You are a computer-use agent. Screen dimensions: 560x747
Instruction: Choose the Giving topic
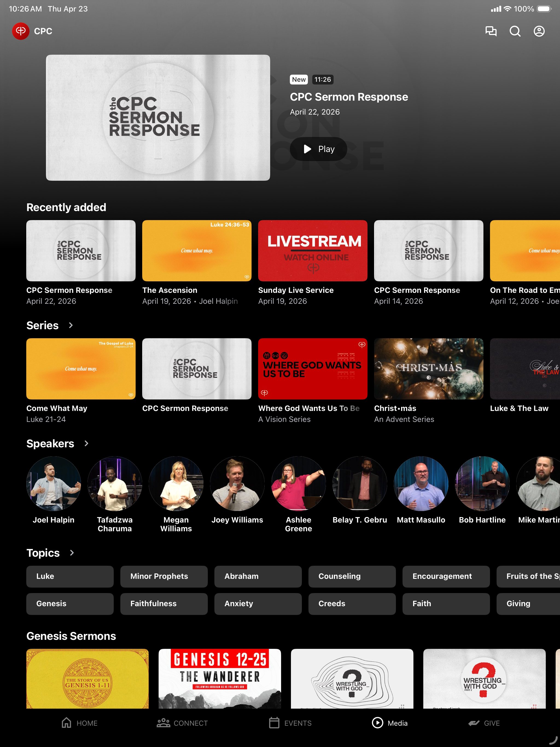click(x=528, y=604)
